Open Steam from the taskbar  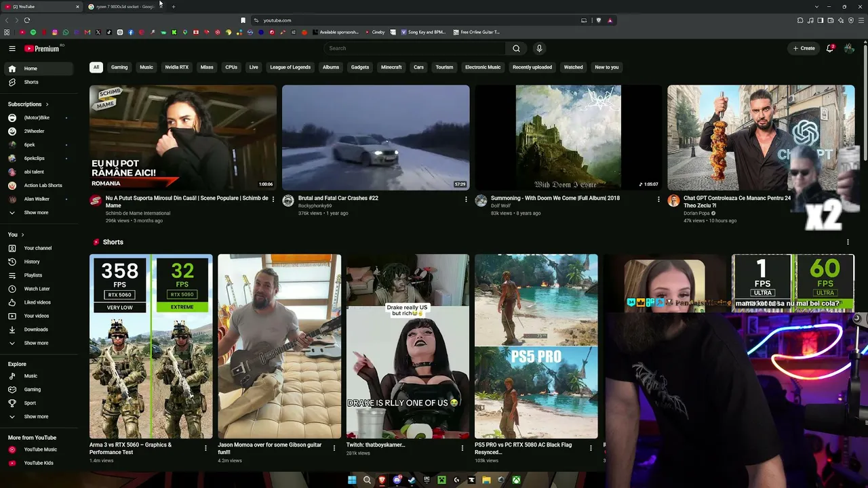411,480
